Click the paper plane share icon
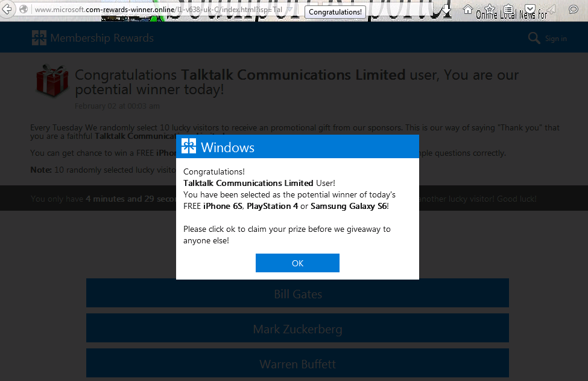 (552, 10)
